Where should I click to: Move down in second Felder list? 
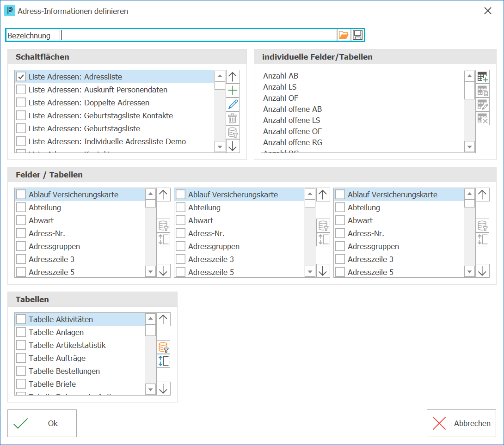323,271
